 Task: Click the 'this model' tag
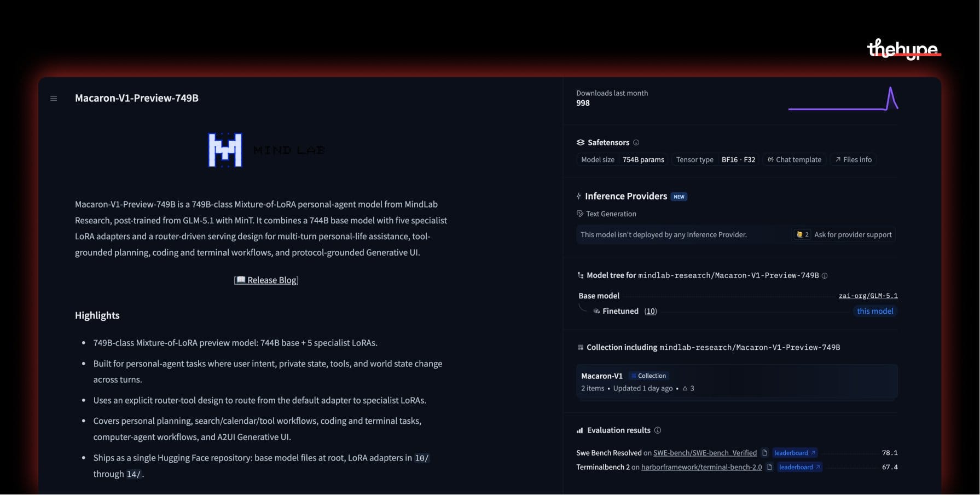875,311
